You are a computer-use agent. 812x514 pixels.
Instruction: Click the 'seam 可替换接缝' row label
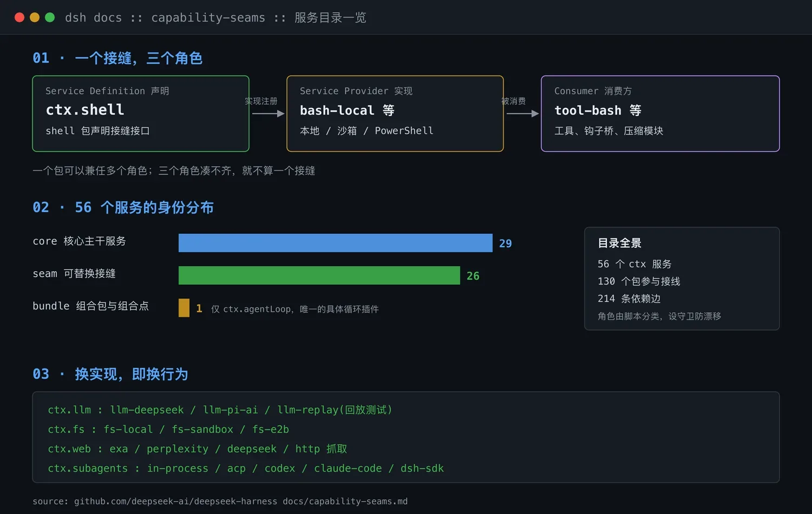click(x=74, y=274)
